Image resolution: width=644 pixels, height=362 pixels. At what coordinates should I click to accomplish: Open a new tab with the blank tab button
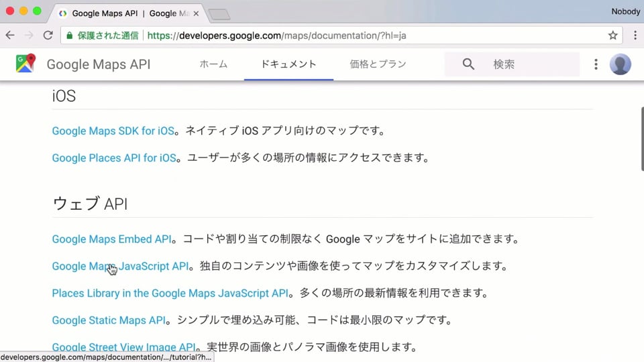point(219,14)
